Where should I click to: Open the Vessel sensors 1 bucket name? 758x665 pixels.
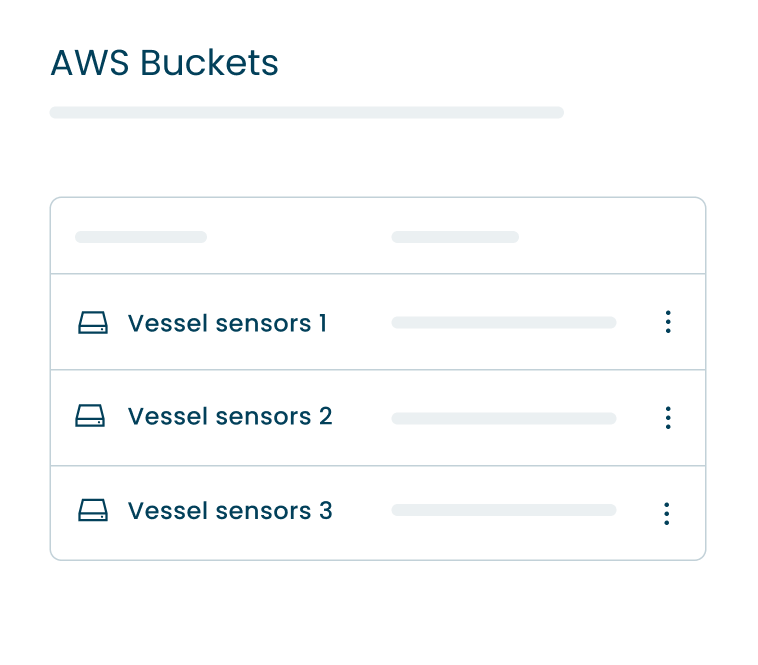pyautogui.click(x=227, y=323)
